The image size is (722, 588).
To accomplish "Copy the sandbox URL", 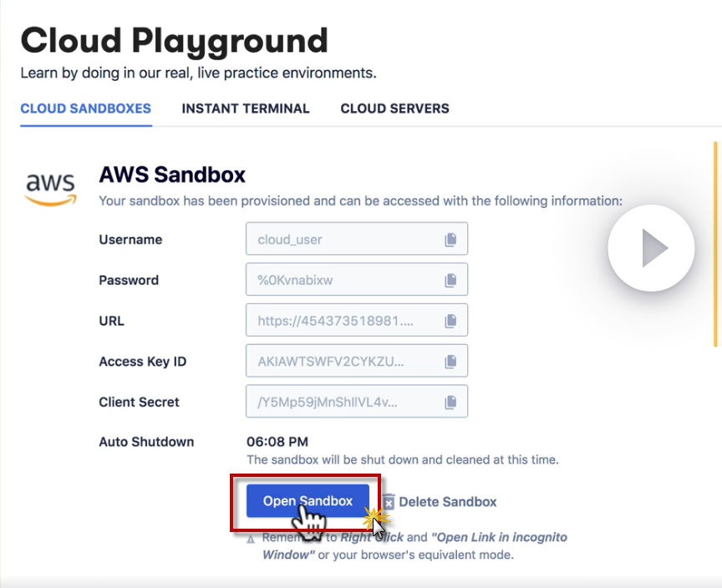I will 450,321.
